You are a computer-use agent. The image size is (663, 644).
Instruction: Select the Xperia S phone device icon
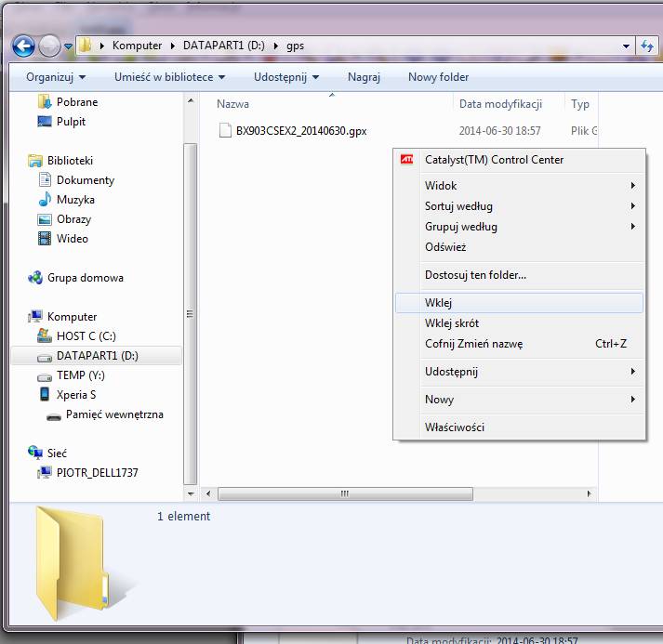[45, 394]
